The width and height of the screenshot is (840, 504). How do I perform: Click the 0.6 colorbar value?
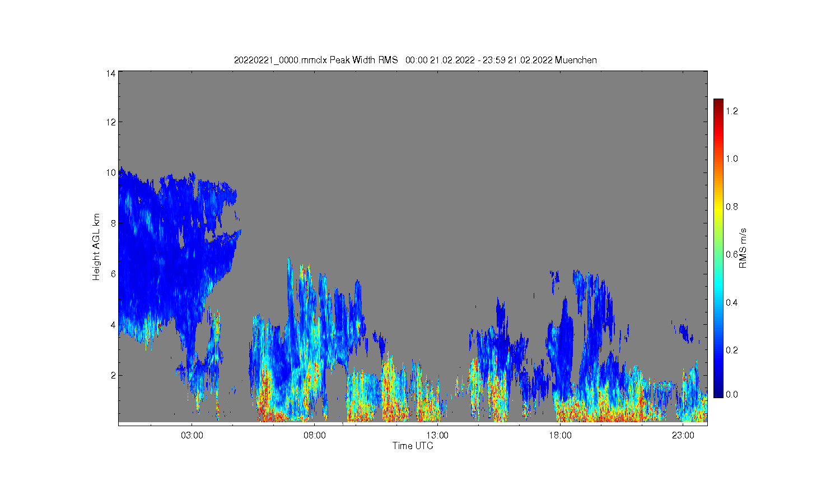[x=732, y=254]
